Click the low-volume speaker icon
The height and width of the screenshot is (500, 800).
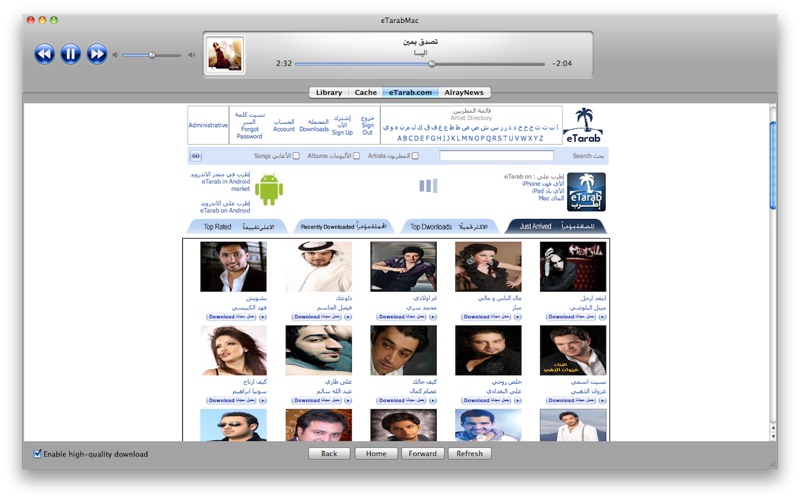tap(115, 55)
